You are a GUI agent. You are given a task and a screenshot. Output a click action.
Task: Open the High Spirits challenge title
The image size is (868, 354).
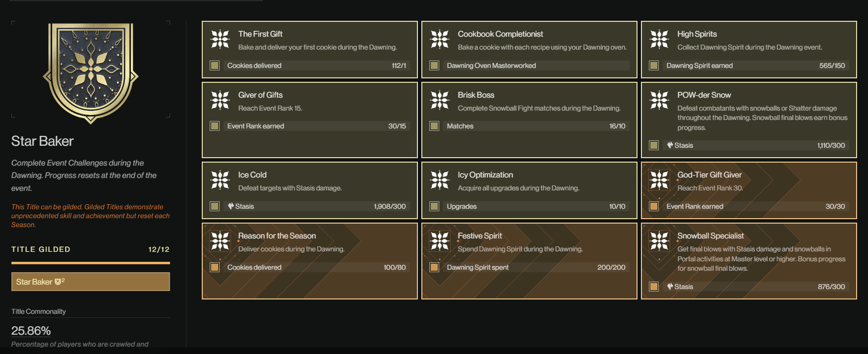point(697,34)
